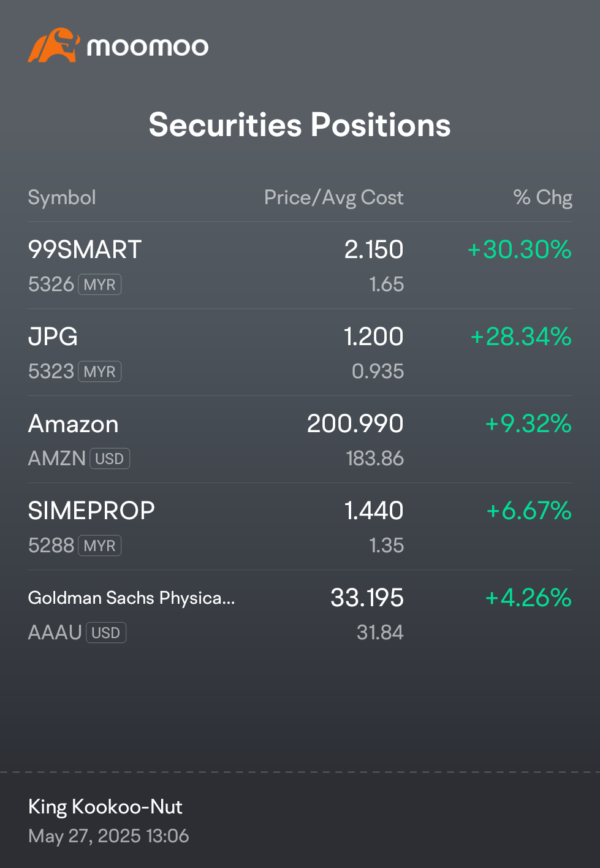Open the JPG stock position
The height and width of the screenshot is (868, 600).
pos(300,352)
